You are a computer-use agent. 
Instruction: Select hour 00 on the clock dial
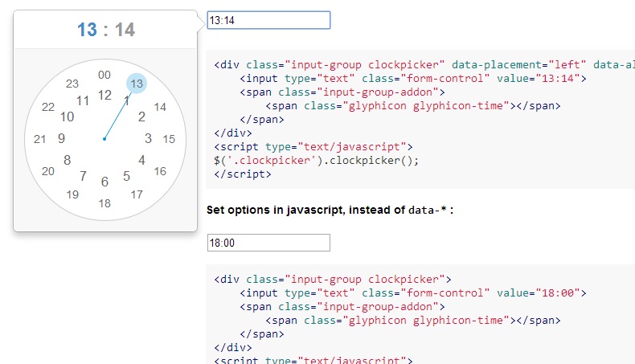coord(104,75)
